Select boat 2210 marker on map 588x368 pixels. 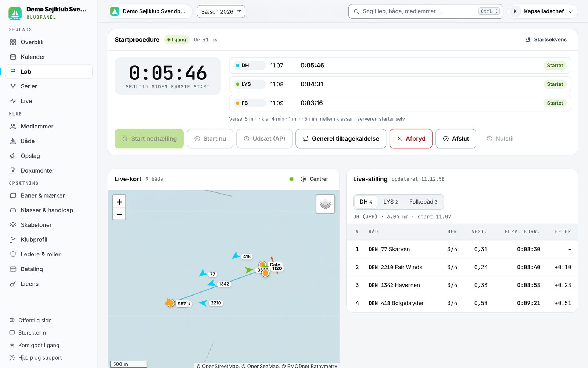203,303
